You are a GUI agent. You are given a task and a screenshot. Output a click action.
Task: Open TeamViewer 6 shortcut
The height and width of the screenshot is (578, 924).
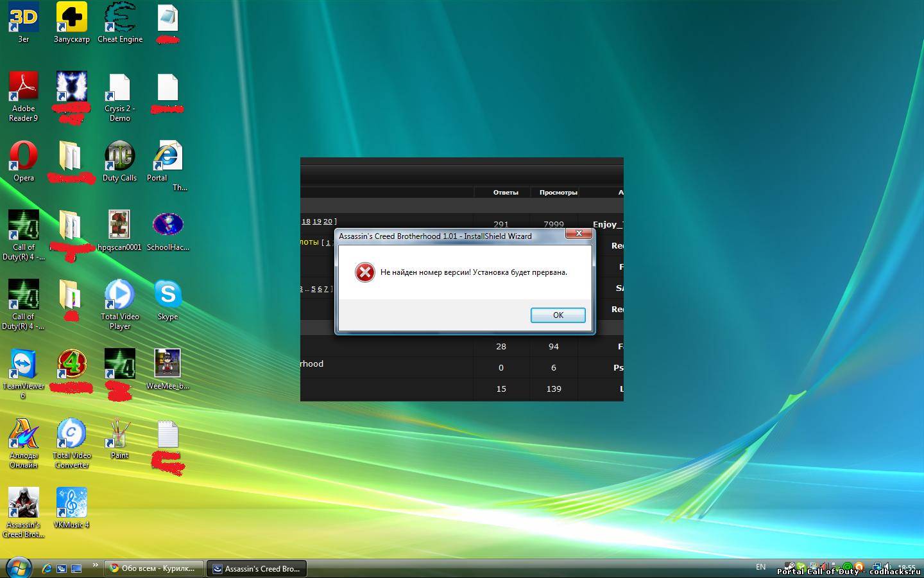click(24, 374)
